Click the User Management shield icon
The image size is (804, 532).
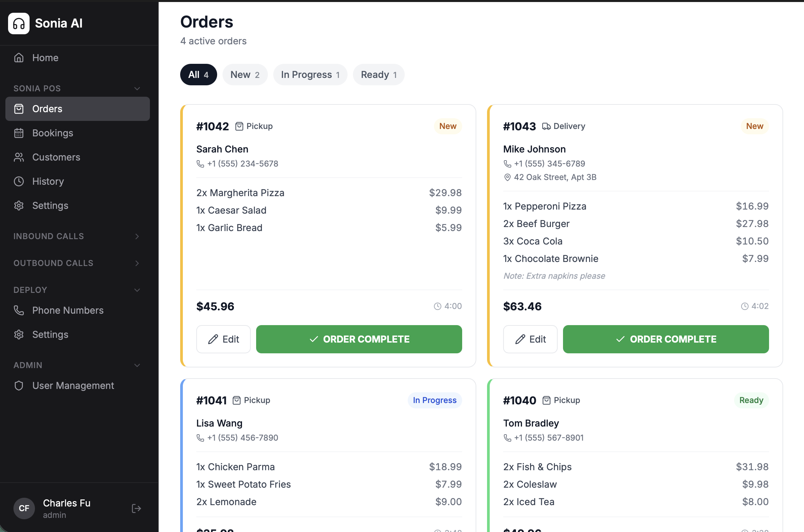pyautogui.click(x=19, y=386)
